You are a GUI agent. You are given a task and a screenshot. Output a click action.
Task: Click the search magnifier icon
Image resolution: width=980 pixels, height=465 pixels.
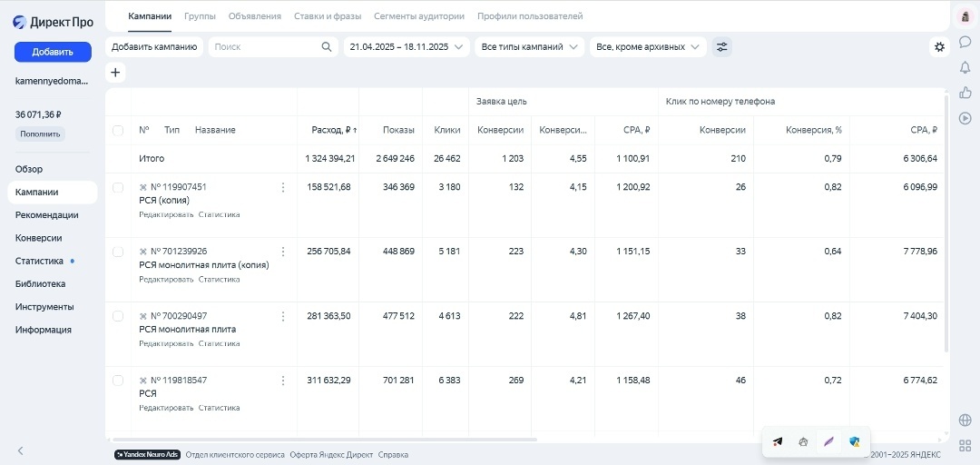(x=327, y=47)
